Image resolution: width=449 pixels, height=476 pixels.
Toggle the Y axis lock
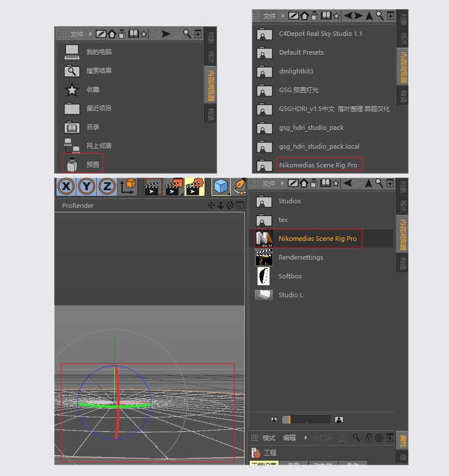[87, 186]
